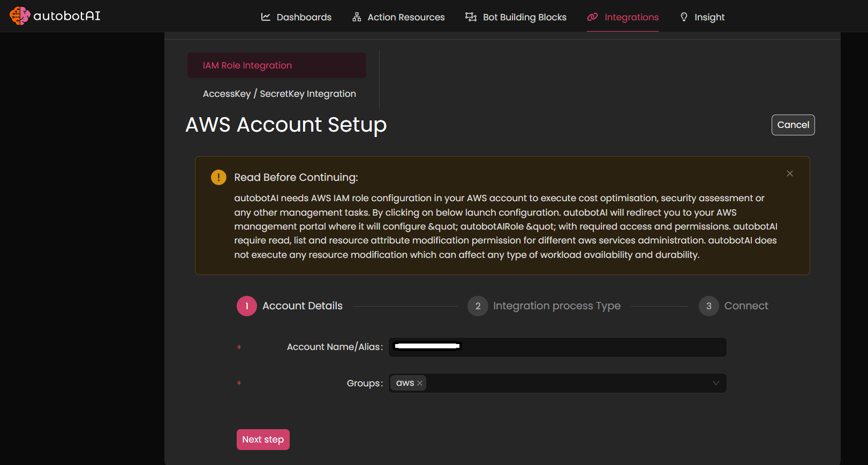This screenshot has width=868, height=465.
Task: Click step 1 Account Details
Action: point(290,306)
